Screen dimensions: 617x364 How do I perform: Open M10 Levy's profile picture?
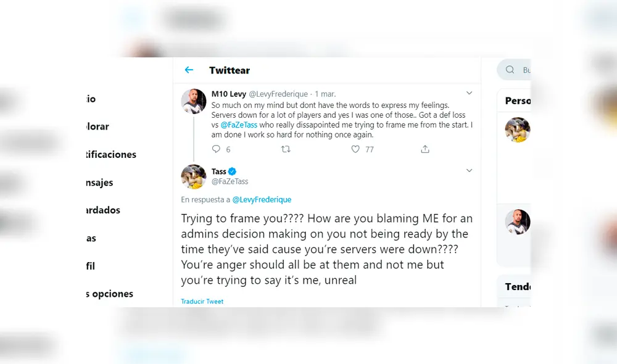coord(193,101)
